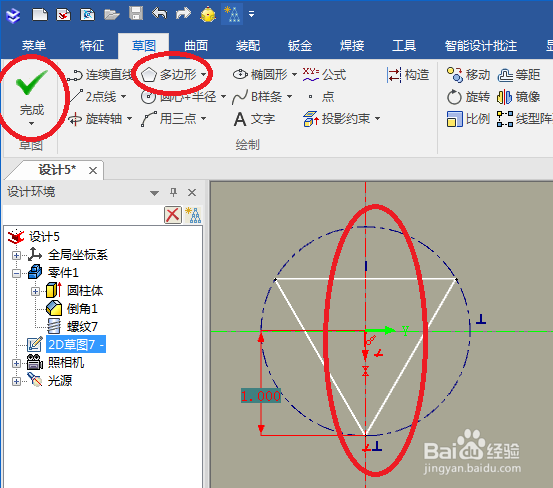Switch to the 特征 ribbon tab

(x=92, y=45)
